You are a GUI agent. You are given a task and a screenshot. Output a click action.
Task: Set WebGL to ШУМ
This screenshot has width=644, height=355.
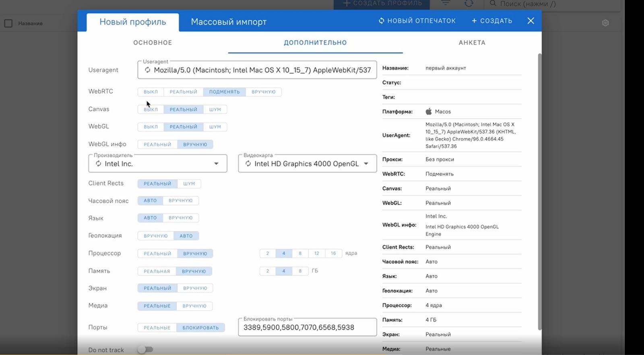pyautogui.click(x=215, y=127)
